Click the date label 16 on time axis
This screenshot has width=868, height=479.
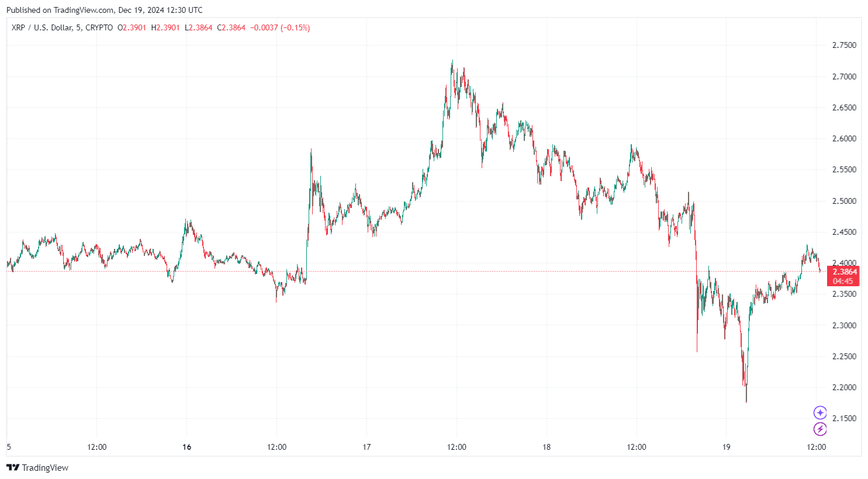[x=186, y=447]
